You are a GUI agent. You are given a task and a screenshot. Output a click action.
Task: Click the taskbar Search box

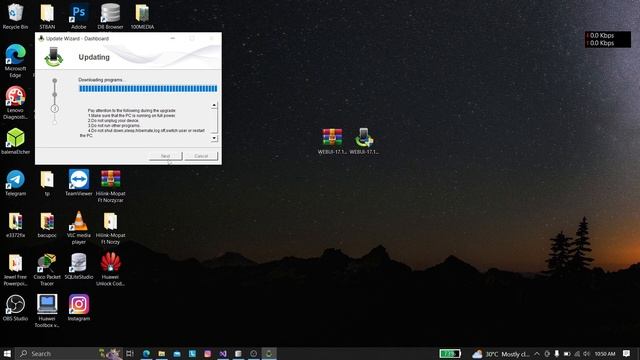(57, 353)
